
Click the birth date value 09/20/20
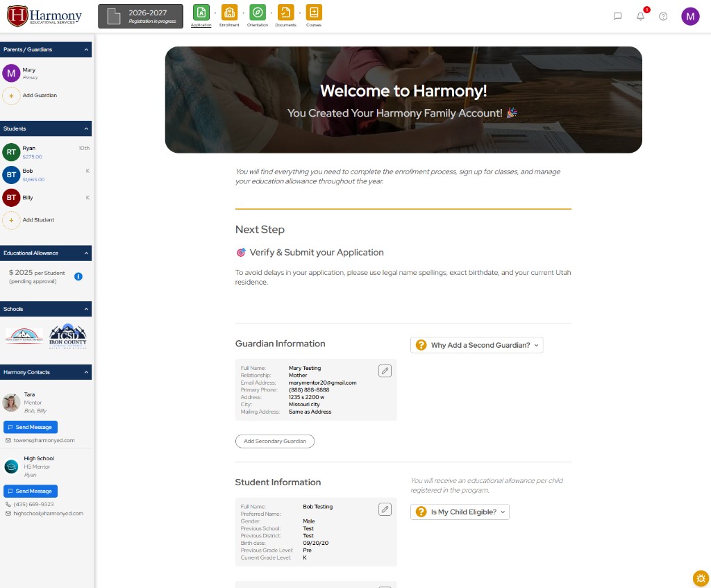pos(316,543)
